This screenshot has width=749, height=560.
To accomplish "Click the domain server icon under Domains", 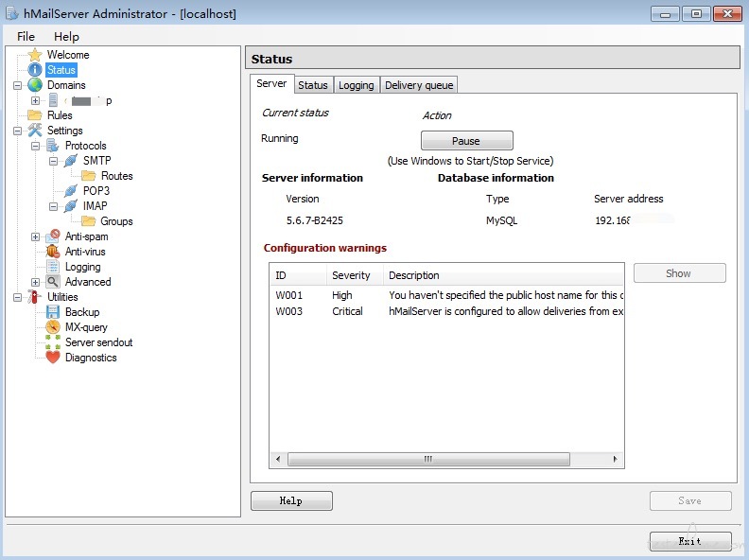I will click(53, 100).
